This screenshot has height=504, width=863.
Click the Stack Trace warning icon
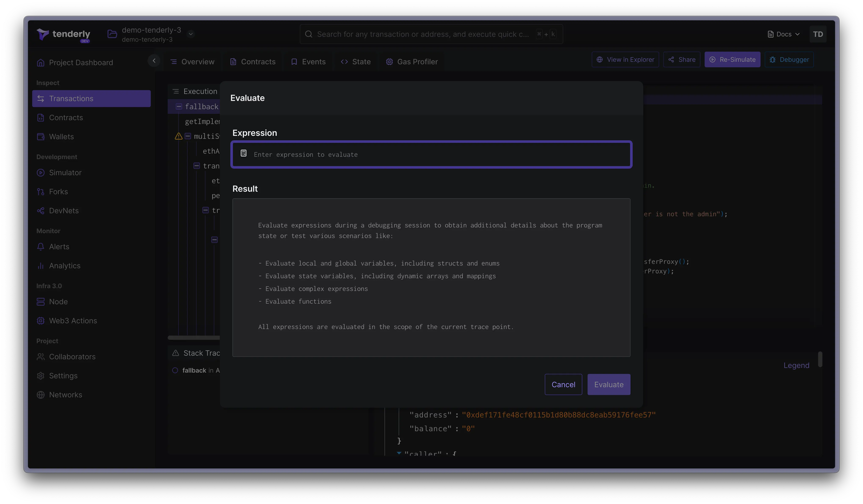(x=176, y=353)
